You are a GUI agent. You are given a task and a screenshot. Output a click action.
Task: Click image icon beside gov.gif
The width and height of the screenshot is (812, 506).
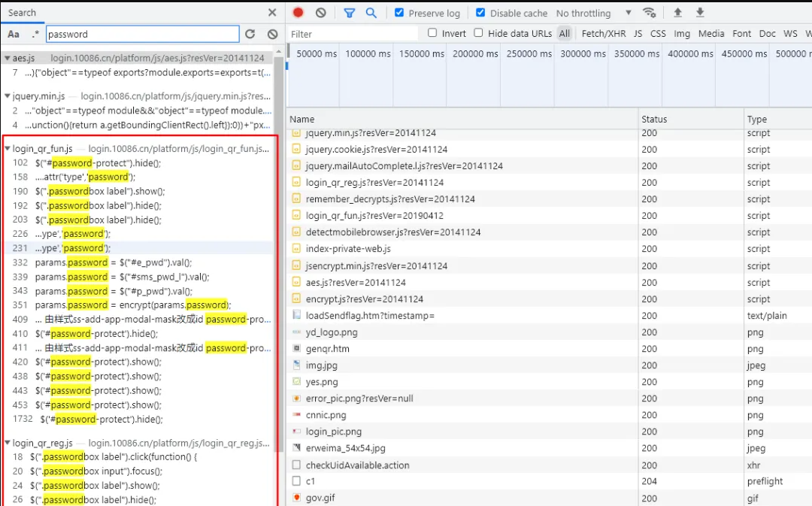tap(296, 498)
